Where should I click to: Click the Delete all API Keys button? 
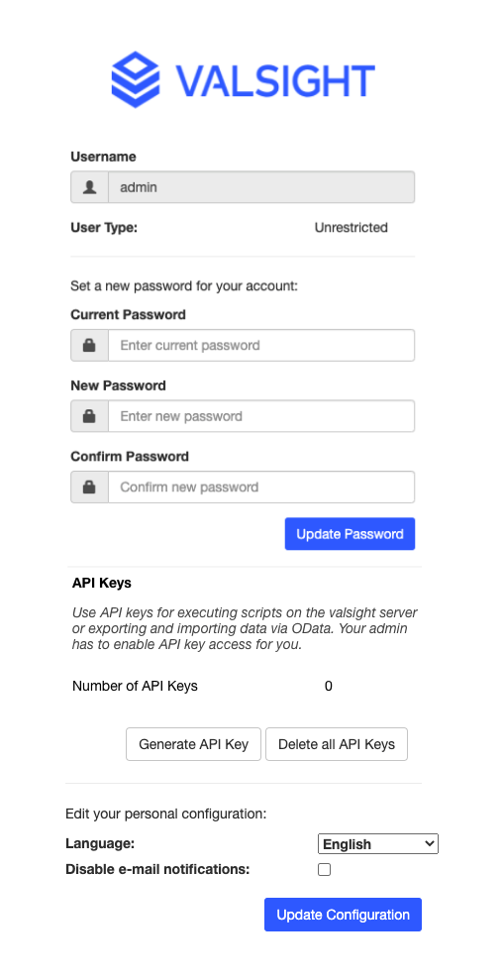point(337,744)
